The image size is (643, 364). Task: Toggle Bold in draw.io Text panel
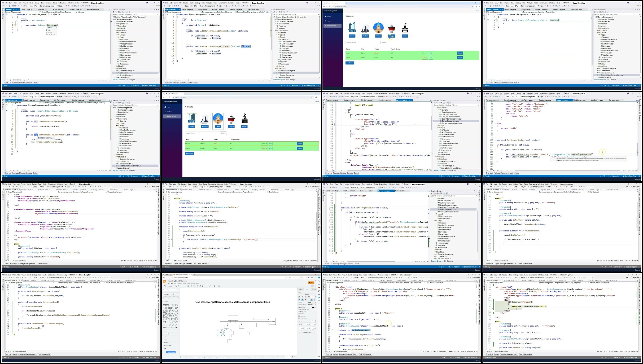(x=300, y=297)
